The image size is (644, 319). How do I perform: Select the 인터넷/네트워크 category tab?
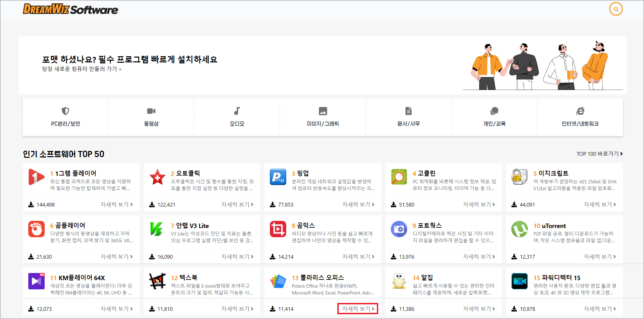[580, 117]
